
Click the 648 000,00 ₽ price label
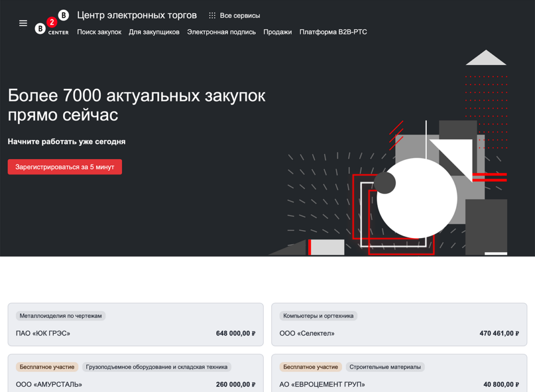point(235,332)
